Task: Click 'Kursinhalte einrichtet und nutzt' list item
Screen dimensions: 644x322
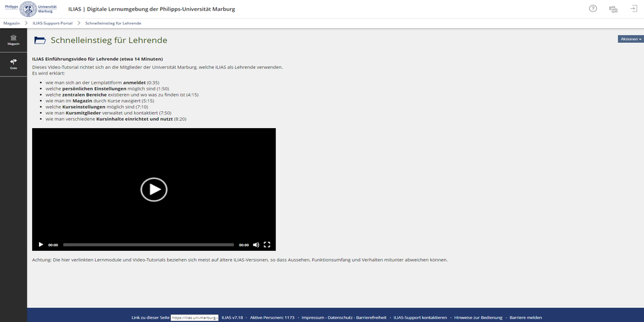Action: coord(116,119)
